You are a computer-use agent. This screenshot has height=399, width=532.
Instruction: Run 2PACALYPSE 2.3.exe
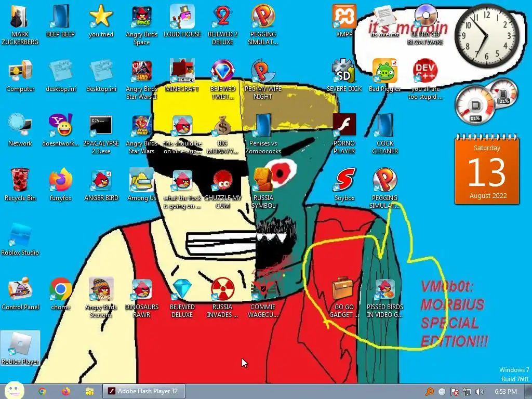(101, 134)
